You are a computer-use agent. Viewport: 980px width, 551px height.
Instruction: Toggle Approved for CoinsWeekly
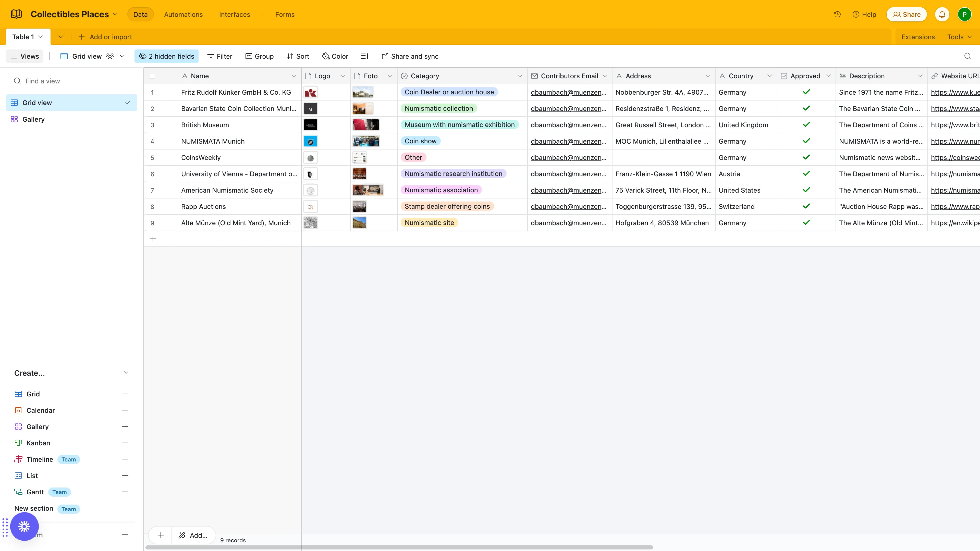click(x=806, y=157)
